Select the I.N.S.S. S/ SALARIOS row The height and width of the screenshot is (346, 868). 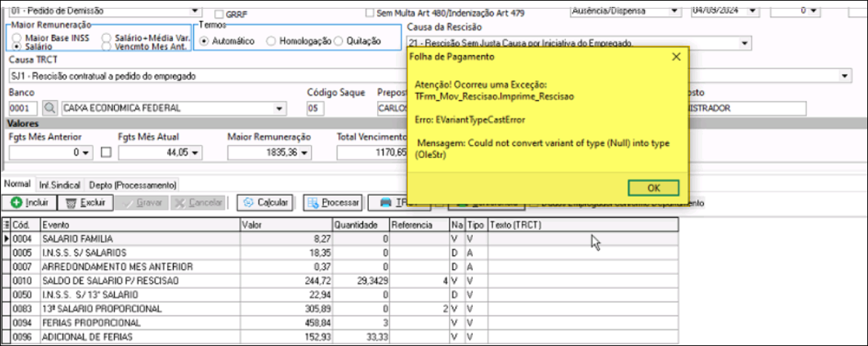(x=340, y=252)
